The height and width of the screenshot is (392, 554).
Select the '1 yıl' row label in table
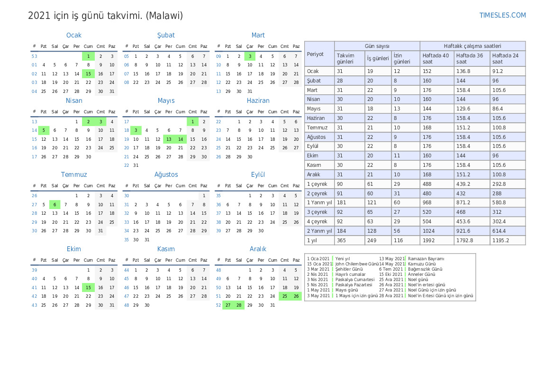pyautogui.click(x=312, y=240)
